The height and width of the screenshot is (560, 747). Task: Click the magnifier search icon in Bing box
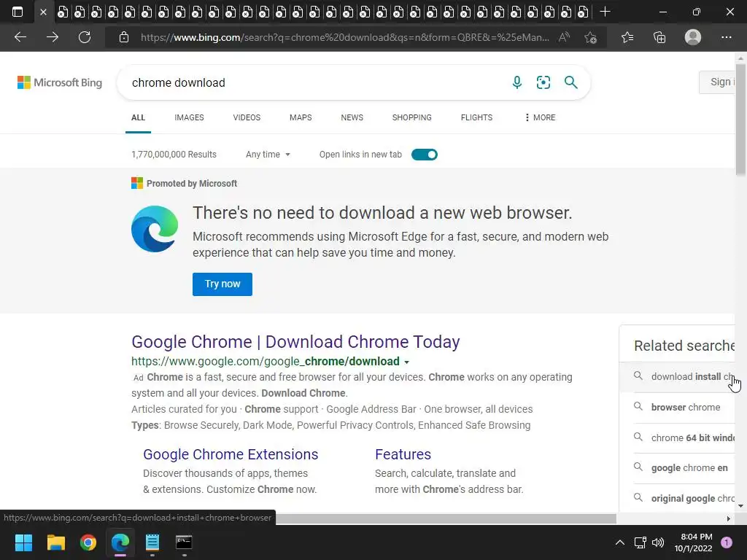[x=570, y=82]
